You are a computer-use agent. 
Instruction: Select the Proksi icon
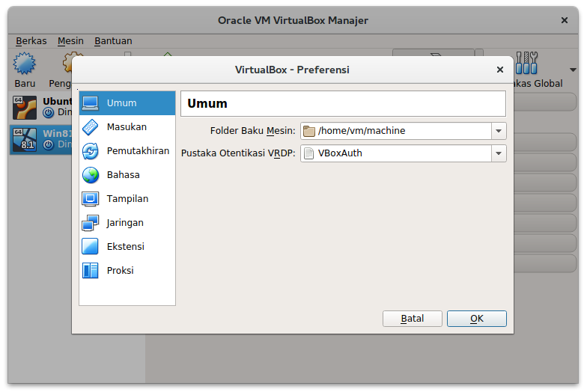(90, 271)
